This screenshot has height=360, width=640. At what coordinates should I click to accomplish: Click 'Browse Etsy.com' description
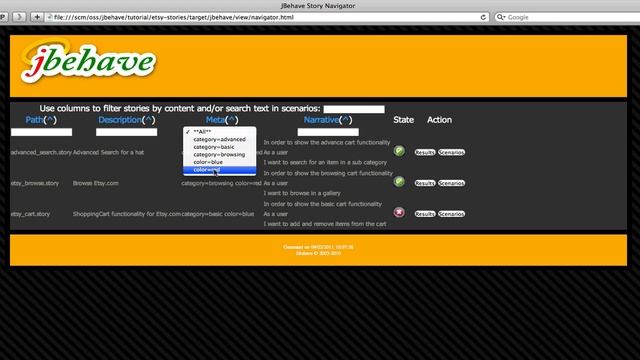[96, 183]
